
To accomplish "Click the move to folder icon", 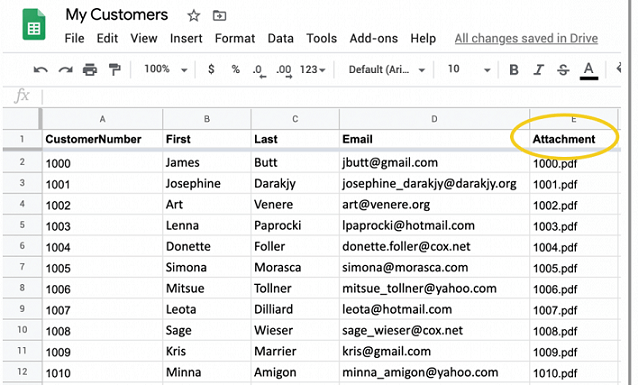I will tap(219, 16).
